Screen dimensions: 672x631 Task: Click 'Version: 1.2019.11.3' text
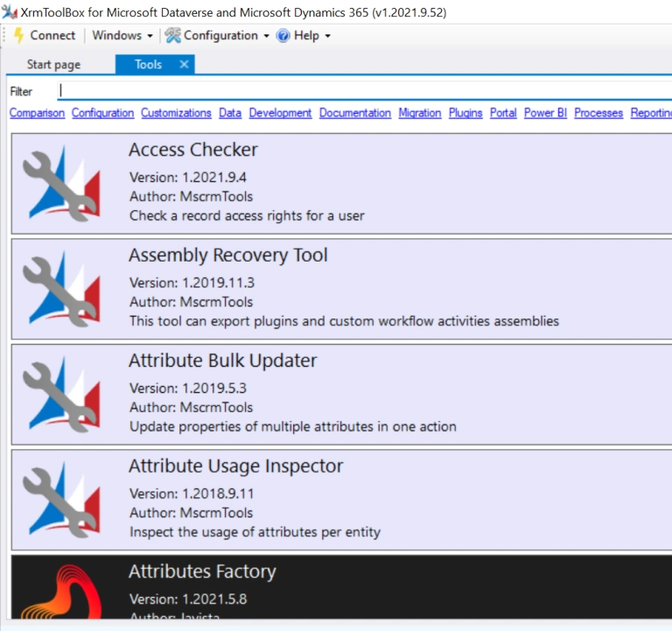[x=192, y=283]
